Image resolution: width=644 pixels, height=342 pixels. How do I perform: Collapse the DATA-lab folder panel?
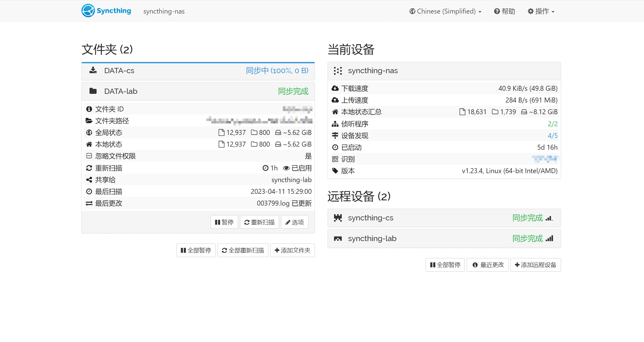pyautogui.click(x=198, y=91)
